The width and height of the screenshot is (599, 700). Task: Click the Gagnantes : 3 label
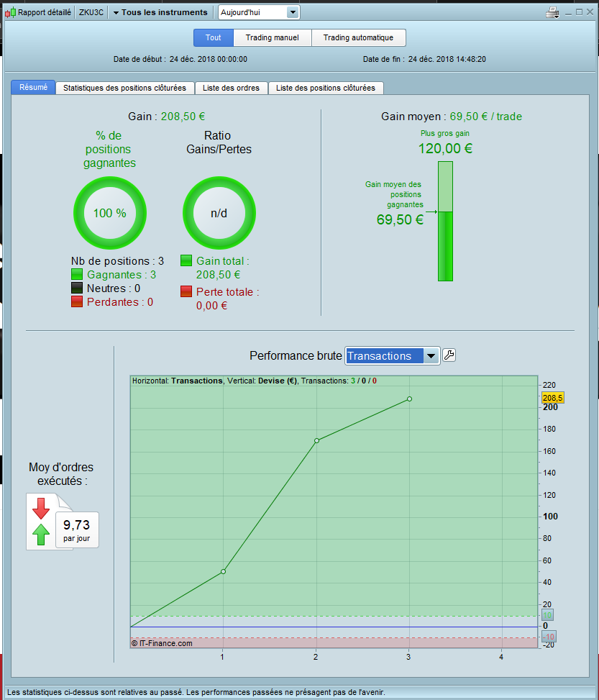(122, 275)
